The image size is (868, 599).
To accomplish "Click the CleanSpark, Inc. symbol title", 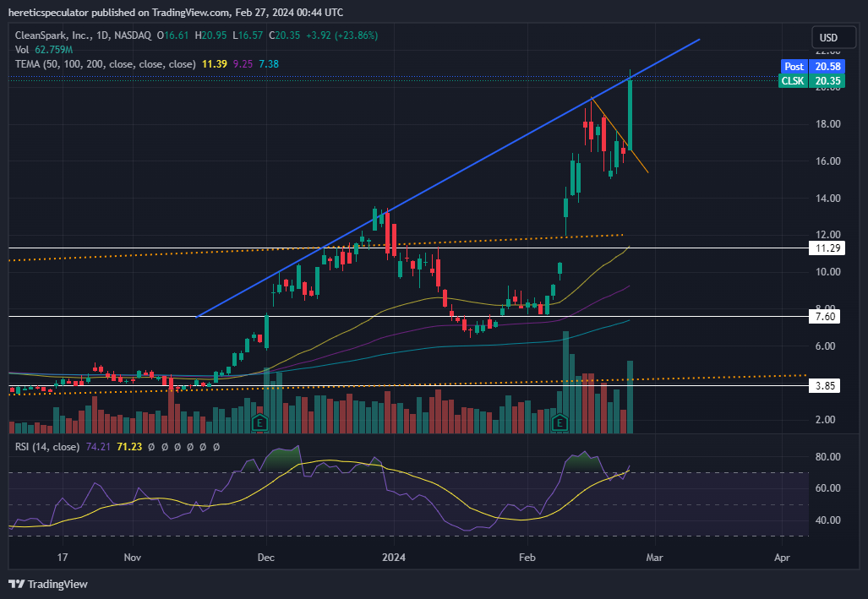I will [x=53, y=35].
